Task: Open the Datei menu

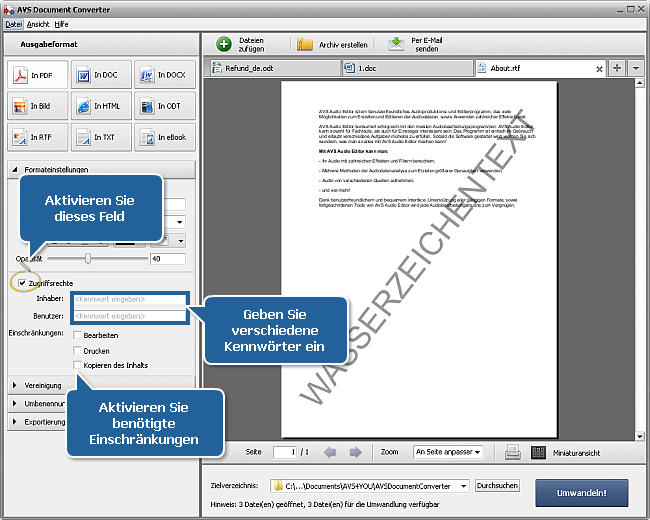Action: [14, 24]
